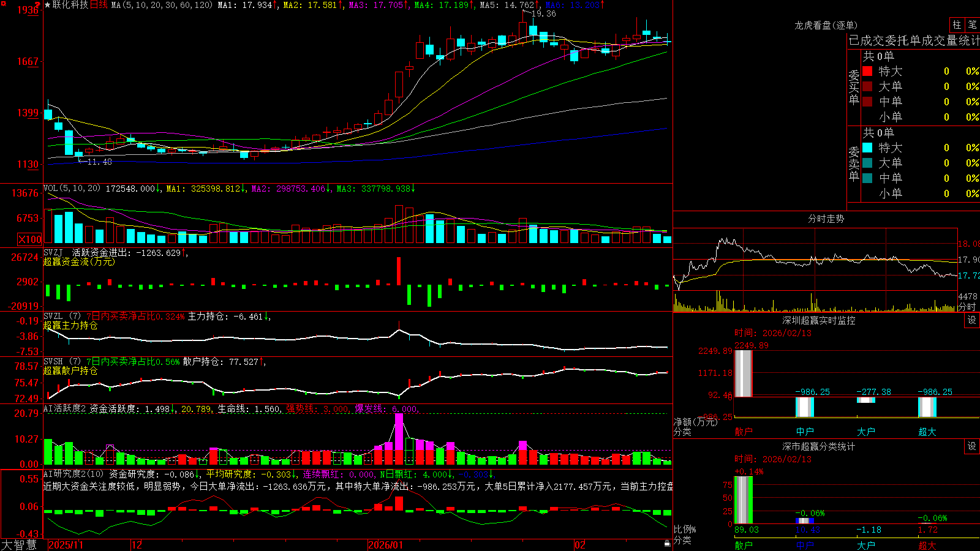Click the teal 中单 swatch under 委卖单

click(867, 178)
